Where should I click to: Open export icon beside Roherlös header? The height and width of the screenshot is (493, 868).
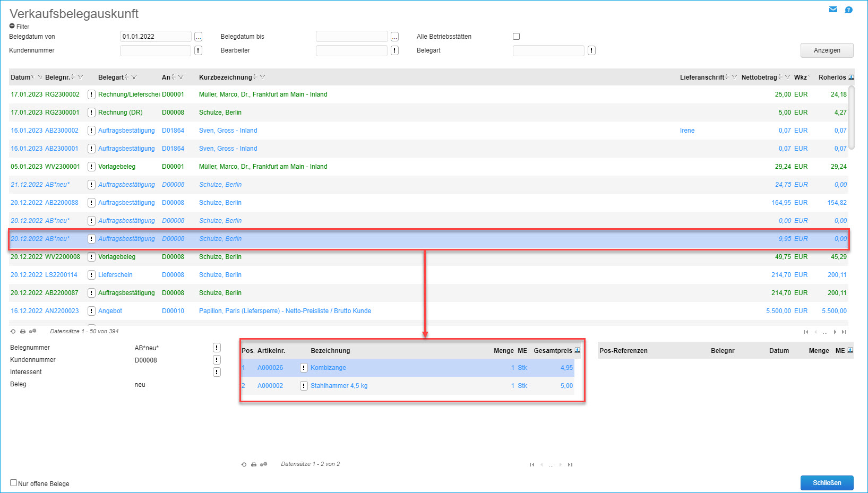[x=852, y=77]
